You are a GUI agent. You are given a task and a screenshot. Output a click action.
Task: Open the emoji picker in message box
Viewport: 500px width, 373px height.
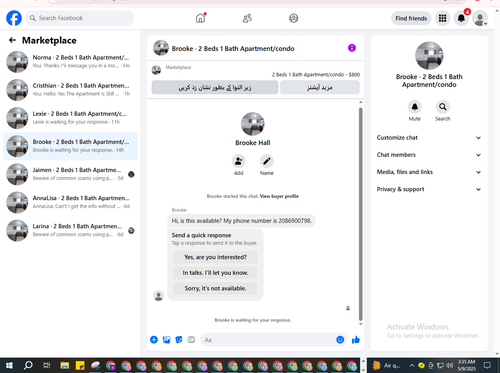[340, 340]
